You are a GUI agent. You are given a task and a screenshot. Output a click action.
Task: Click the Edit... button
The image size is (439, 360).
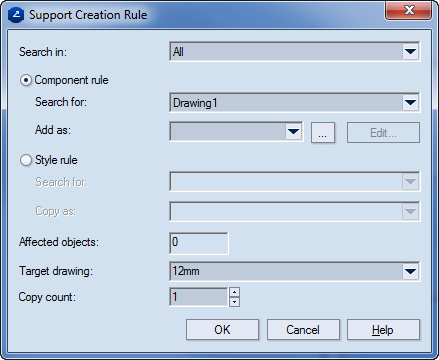click(x=383, y=133)
